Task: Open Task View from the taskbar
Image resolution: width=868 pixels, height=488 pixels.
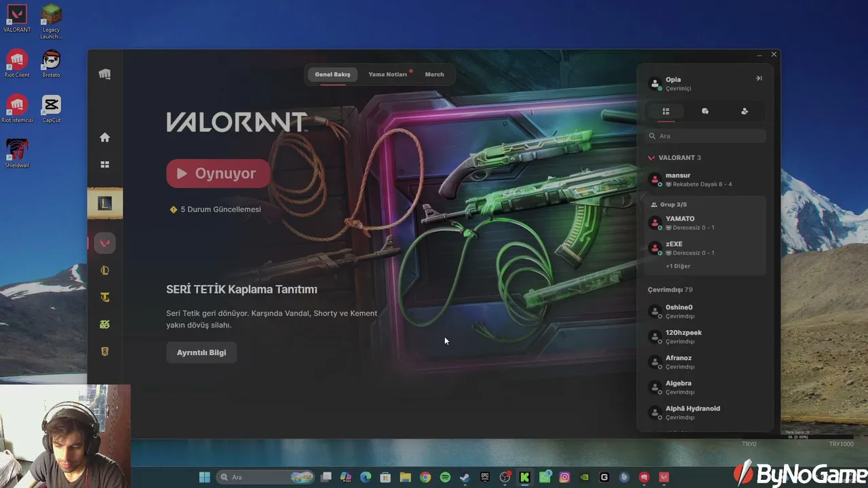Action: (326, 477)
